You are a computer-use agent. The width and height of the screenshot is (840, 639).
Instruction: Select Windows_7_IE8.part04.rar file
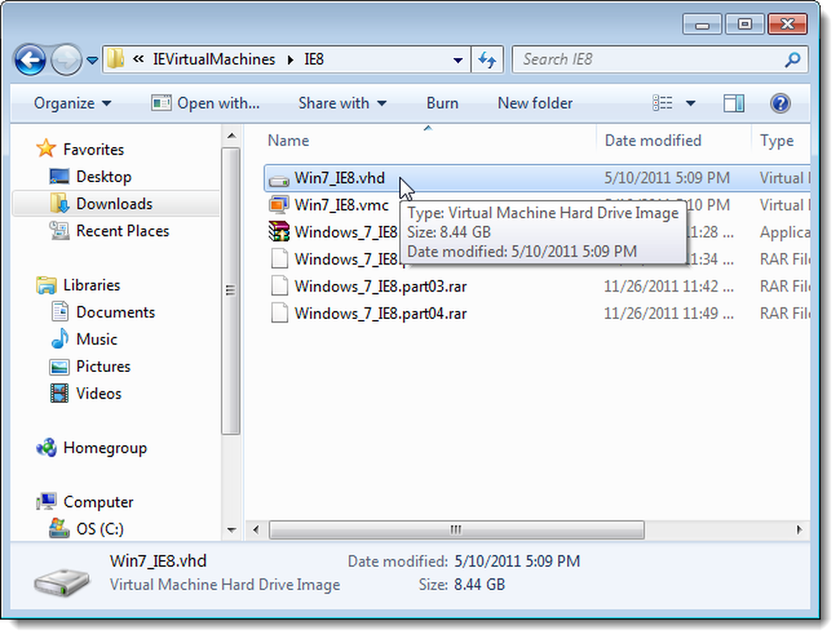click(x=381, y=313)
